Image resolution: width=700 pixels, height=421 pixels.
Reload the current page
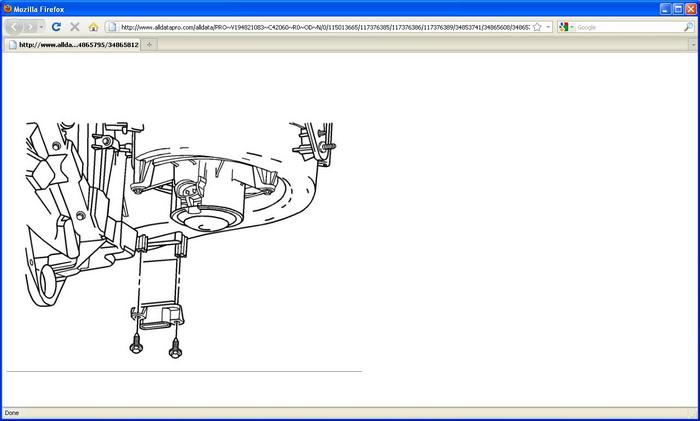pyautogui.click(x=56, y=27)
